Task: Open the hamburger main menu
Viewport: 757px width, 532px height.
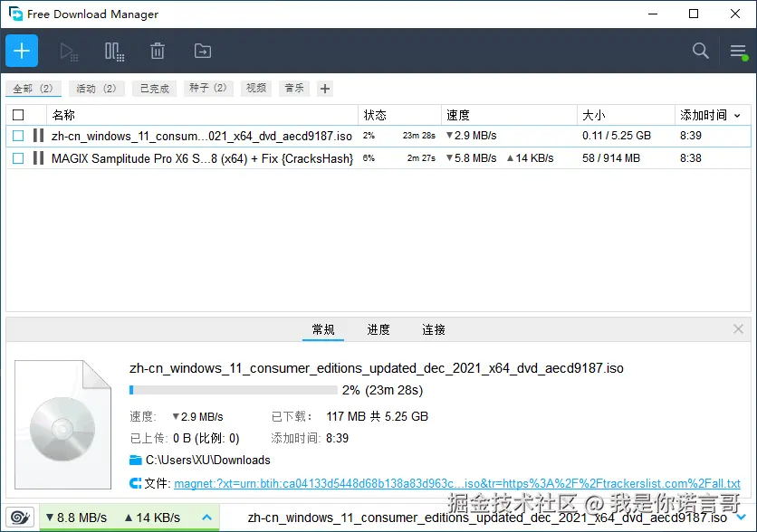Action: [x=739, y=52]
